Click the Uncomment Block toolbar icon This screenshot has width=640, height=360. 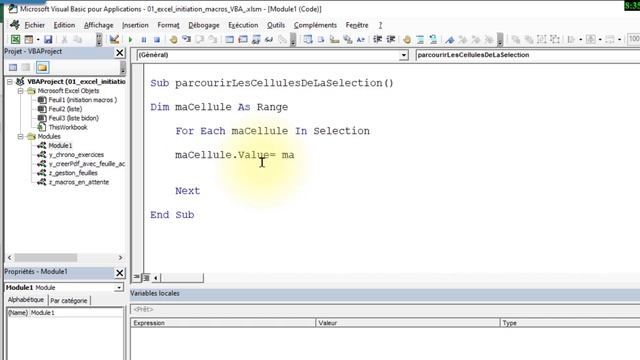point(433,40)
